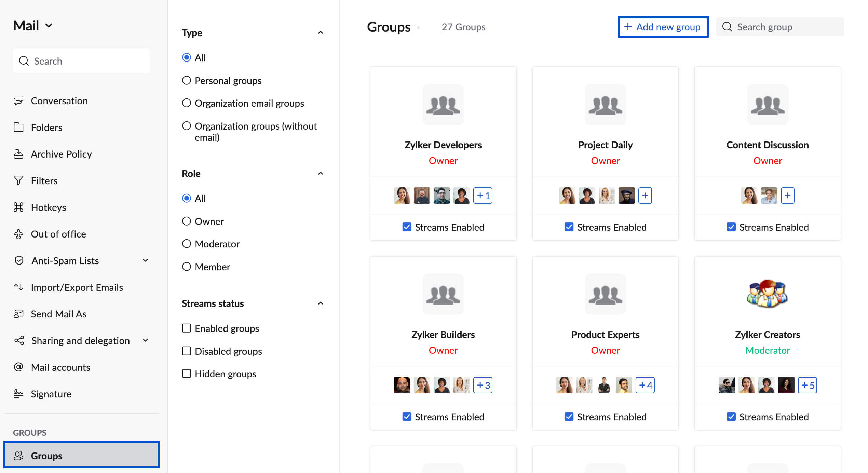Click the Signature icon in sidebar
The height and width of the screenshot is (473, 868).
click(18, 394)
